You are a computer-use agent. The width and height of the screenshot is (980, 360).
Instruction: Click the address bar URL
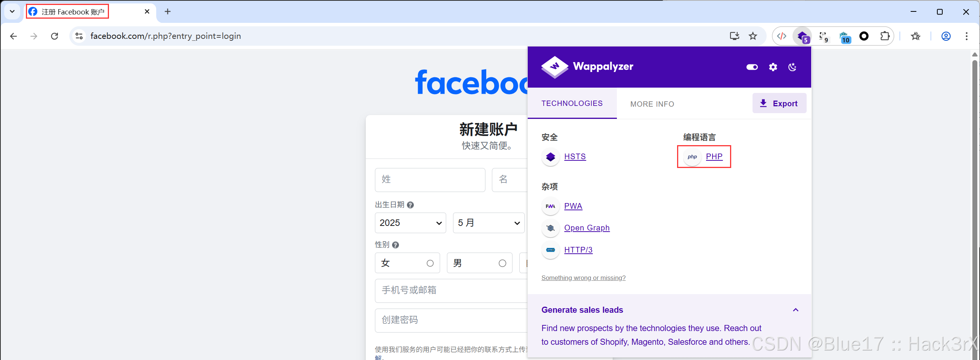(166, 36)
